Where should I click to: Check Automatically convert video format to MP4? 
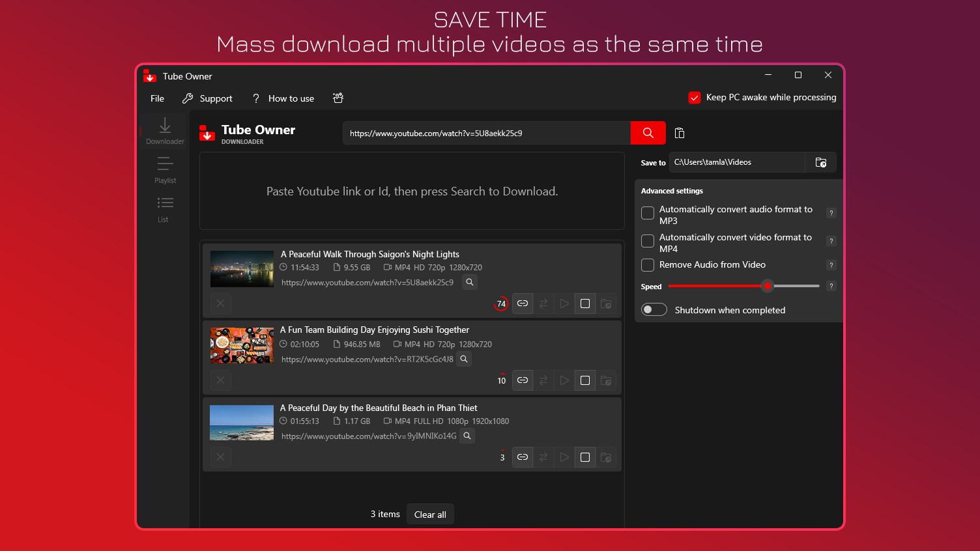pos(647,241)
